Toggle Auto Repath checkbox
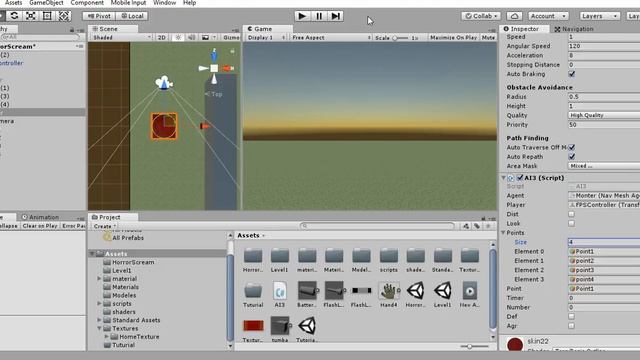Screen dimensions: 640x360 click(x=571, y=157)
